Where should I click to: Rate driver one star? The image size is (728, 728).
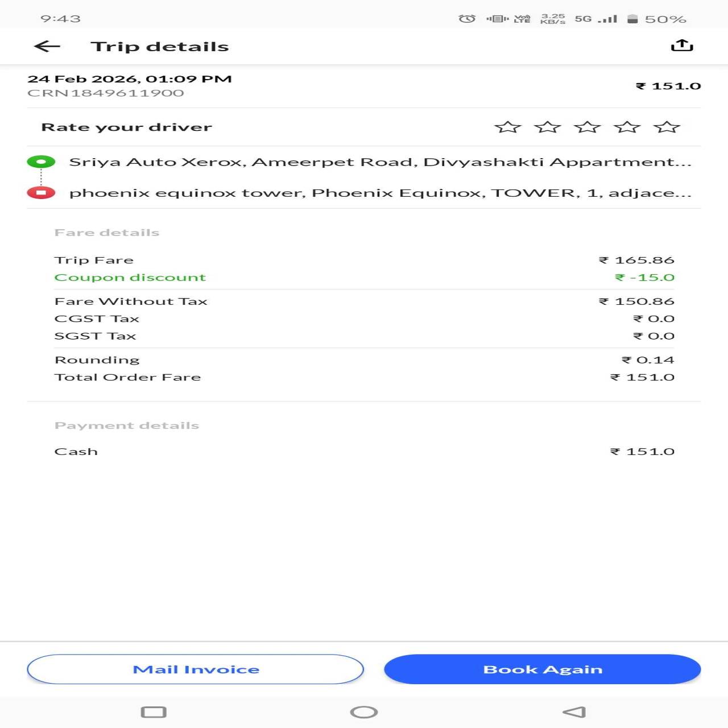coord(507,127)
